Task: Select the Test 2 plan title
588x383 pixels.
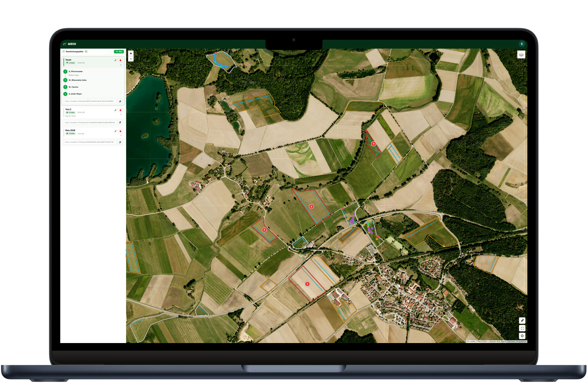Action: pyautogui.click(x=68, y=109)
